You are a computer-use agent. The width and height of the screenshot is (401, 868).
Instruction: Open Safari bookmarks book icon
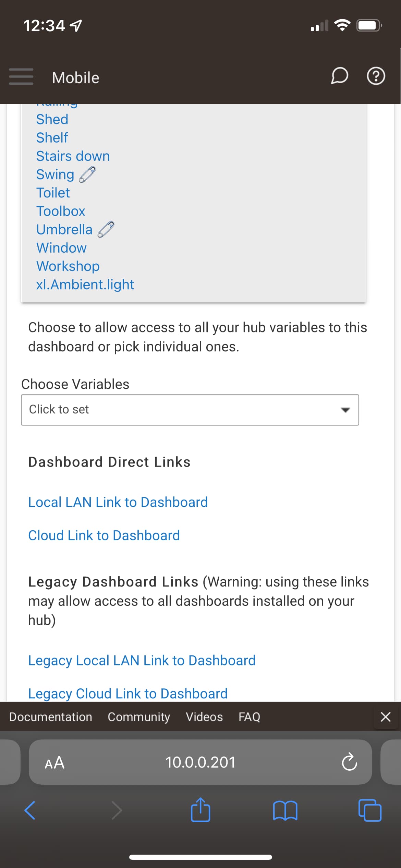pos(285,810)
